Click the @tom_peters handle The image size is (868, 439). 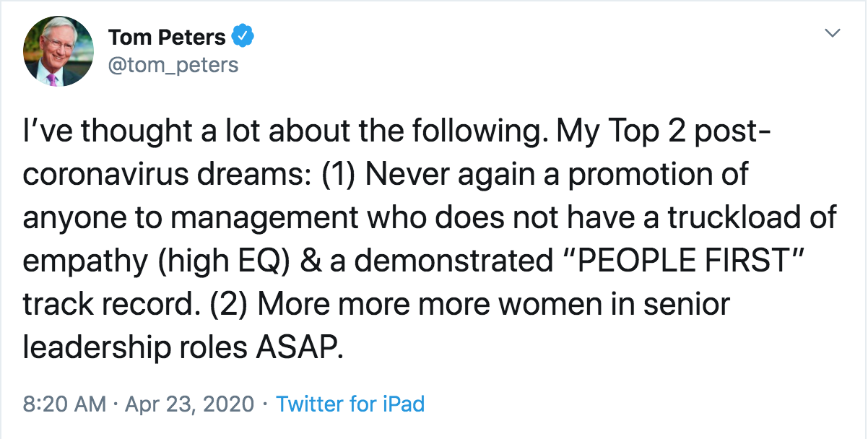(x=173, y=65)
